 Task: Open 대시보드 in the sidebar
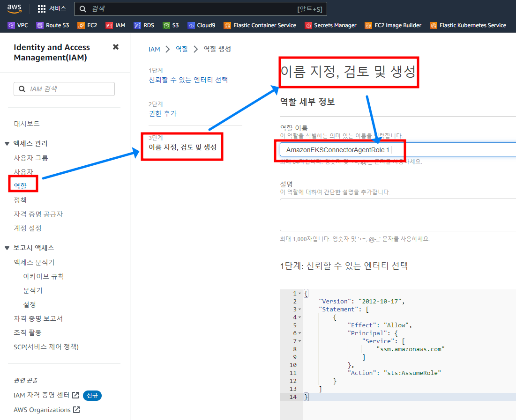coord(27,124)
